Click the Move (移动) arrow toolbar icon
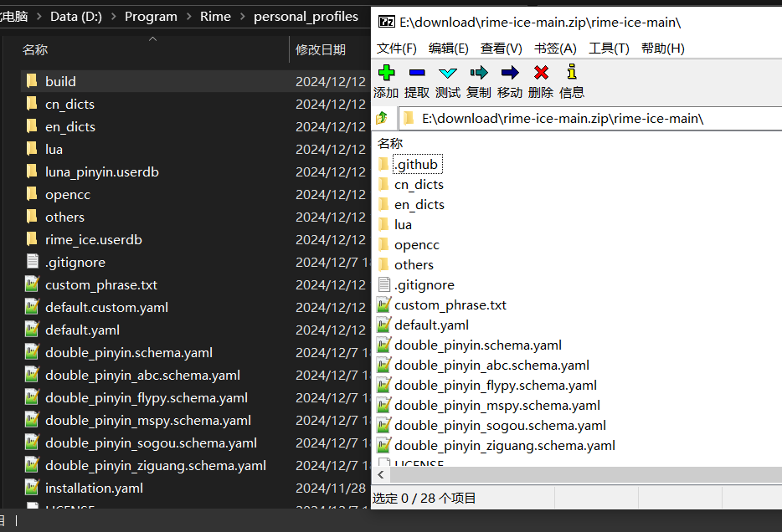This screenshot has height=532, width=782. tap(510, 73)
